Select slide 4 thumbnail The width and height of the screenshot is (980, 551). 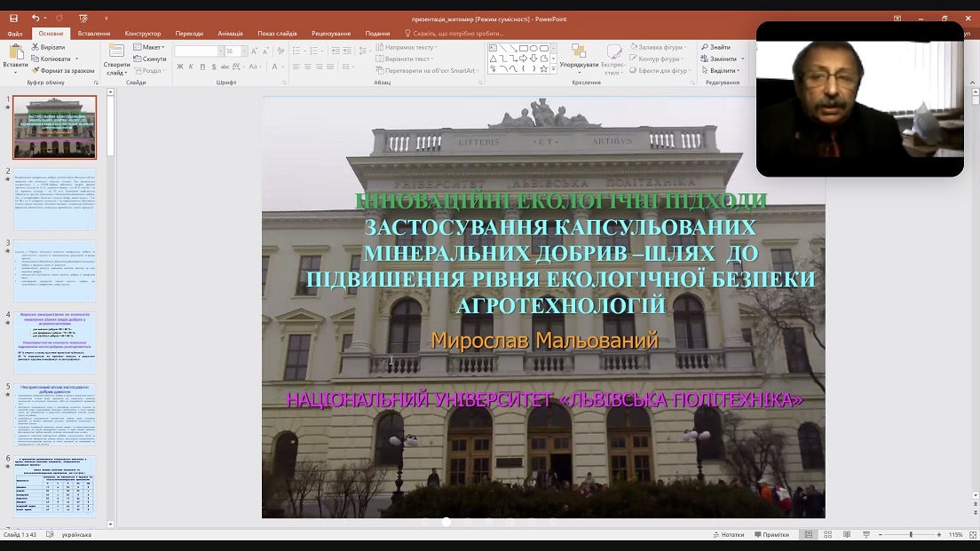55,342
